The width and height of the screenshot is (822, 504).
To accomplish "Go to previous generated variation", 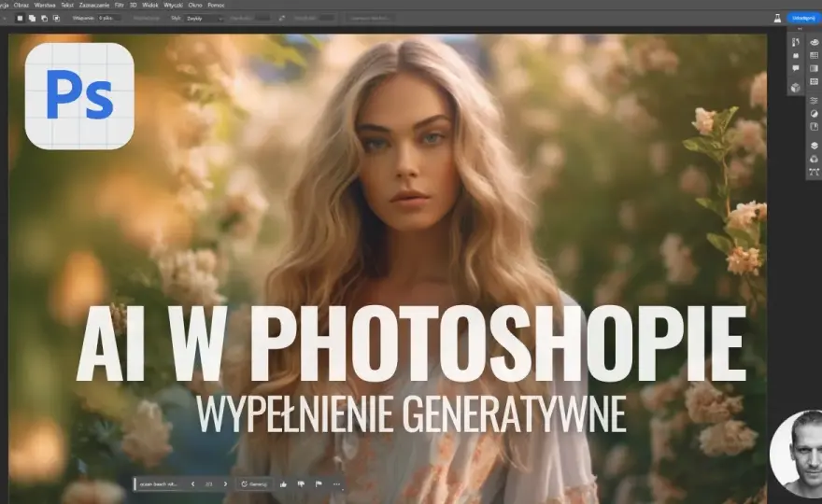I will point(193,484).
